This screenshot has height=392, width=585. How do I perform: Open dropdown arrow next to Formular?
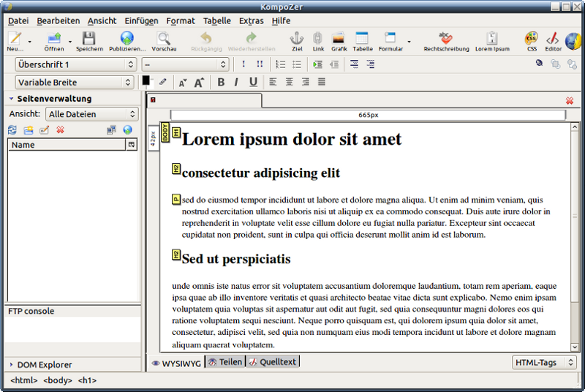(409, 42)
